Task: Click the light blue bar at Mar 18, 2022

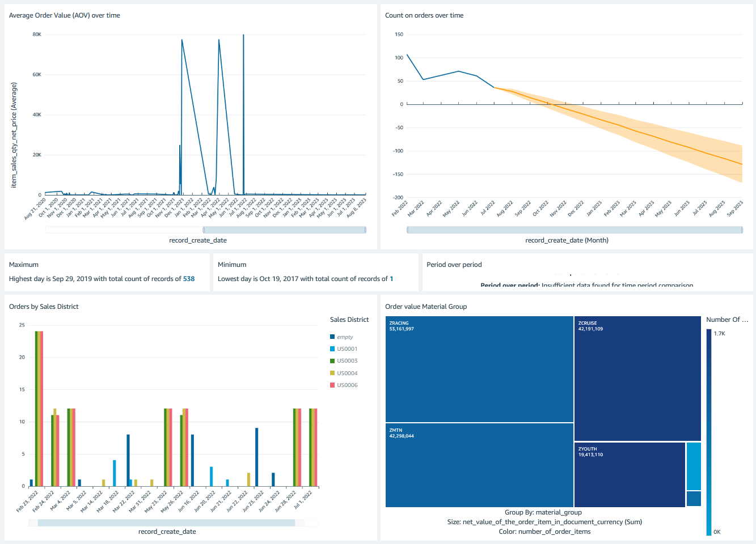Action: [x=115, y=473]
